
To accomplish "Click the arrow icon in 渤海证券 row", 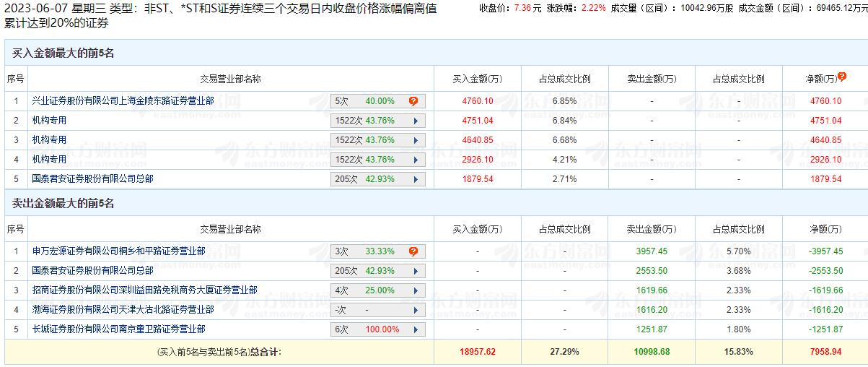I will click(416, 310).
